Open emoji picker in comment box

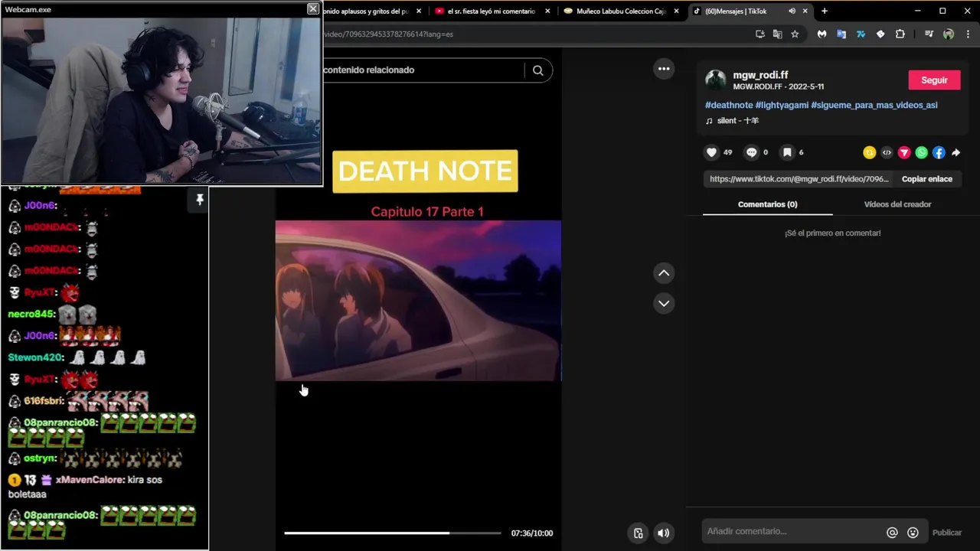click(x=913, y=533)
